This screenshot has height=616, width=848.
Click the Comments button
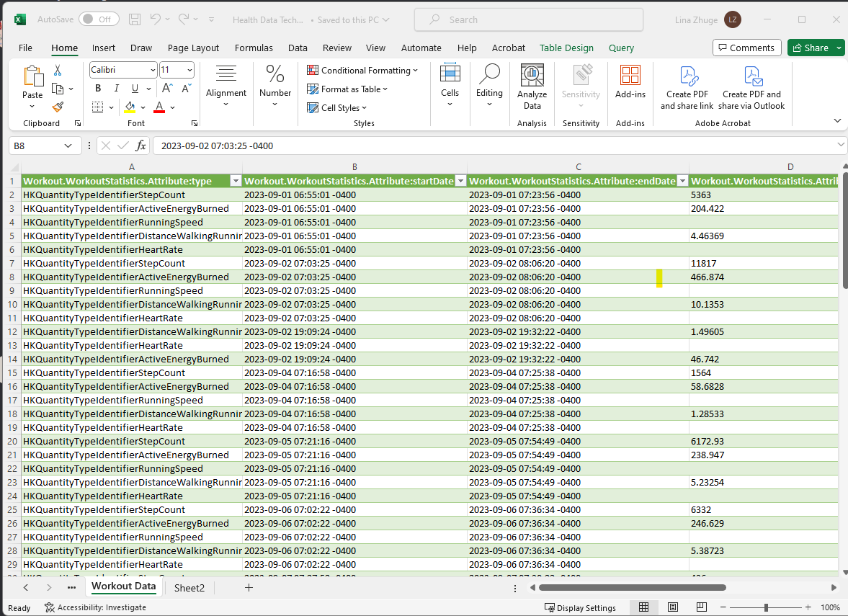[746, 48]
